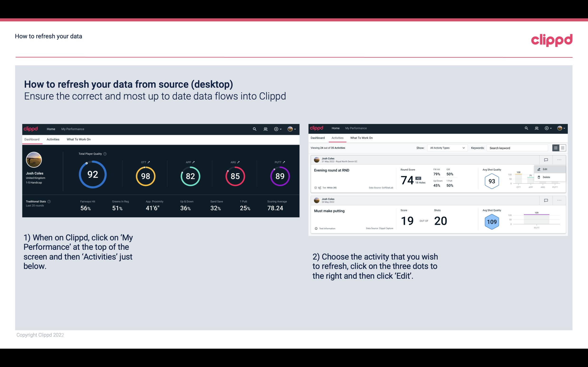Image resolution: width=588 pixels, height=367 pixels.
Task: Switch to the Dashboard tab
Action: (x=318, y=138)
